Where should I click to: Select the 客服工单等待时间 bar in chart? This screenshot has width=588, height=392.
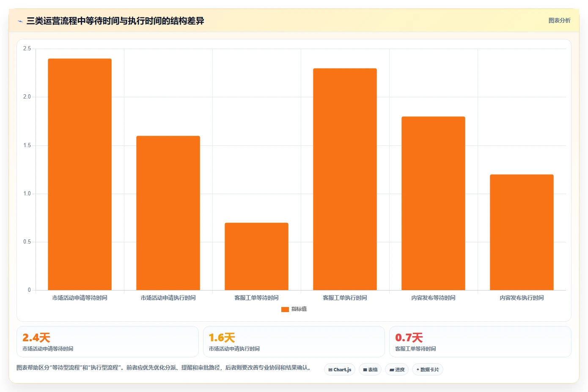(x=256, y=256)
